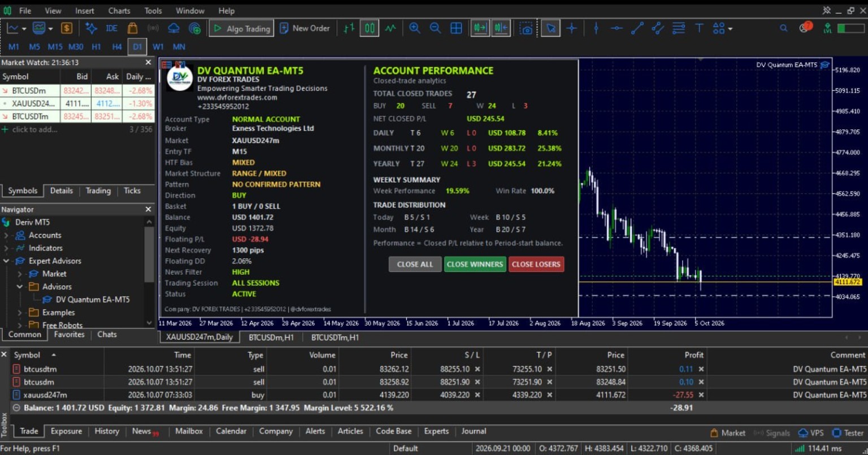Select the trendline drawing tool
Screen dimensions: 868x455
pyautogui.click(x=637, y=28)
